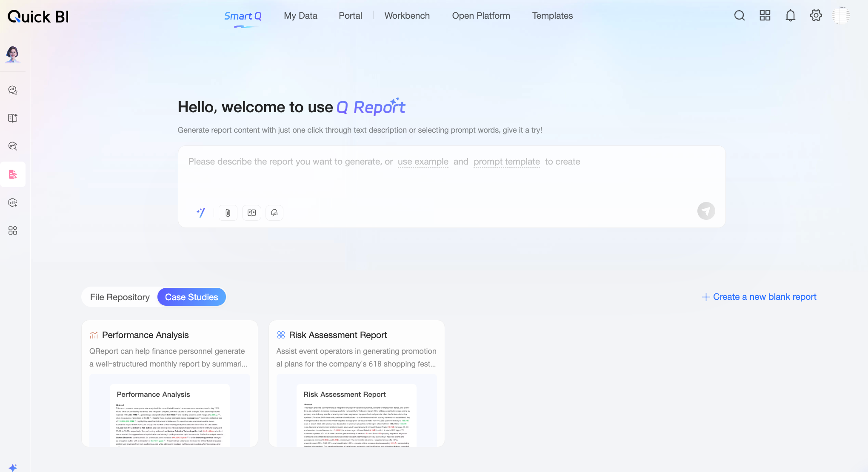Click the 'use example' link
This screenshot has height=472, width=868.
pos(423,162)
